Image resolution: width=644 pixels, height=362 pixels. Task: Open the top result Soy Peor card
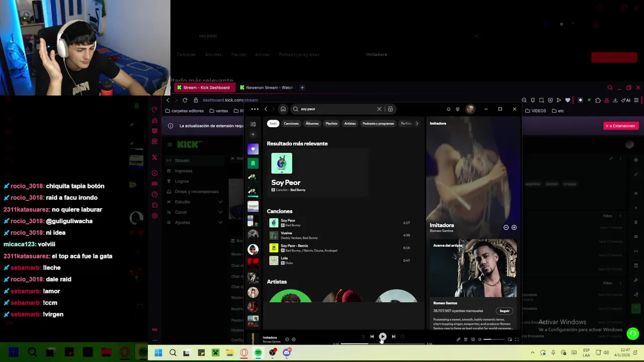(317, 172)
